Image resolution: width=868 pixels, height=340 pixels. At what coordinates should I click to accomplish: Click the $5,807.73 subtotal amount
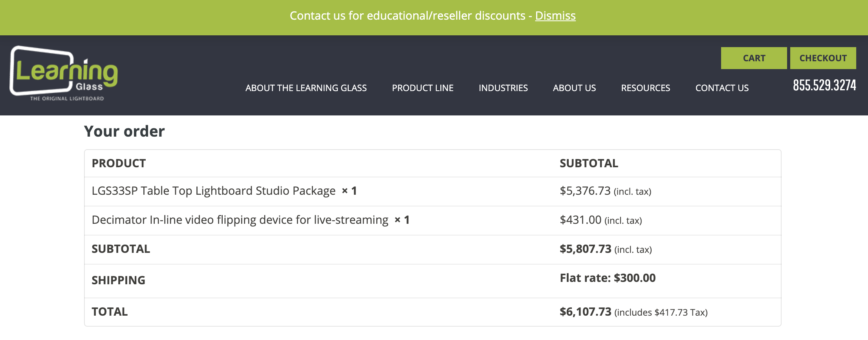tap(585, 249)
